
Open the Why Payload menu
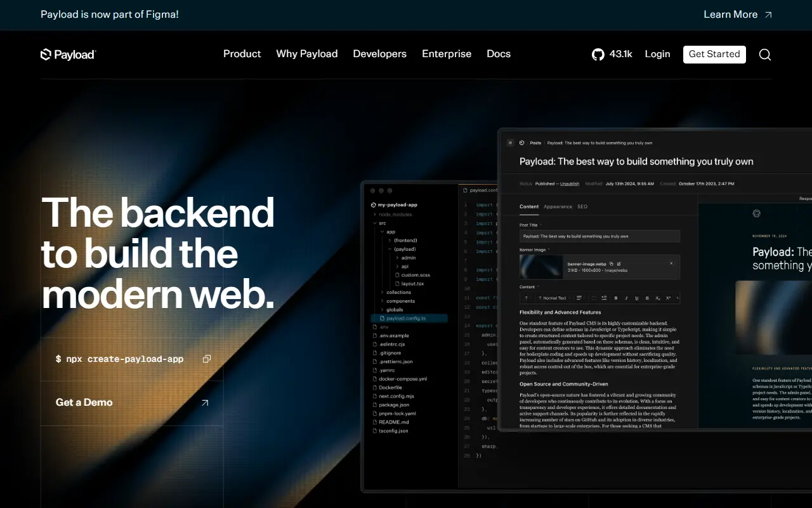click(307, 54)
